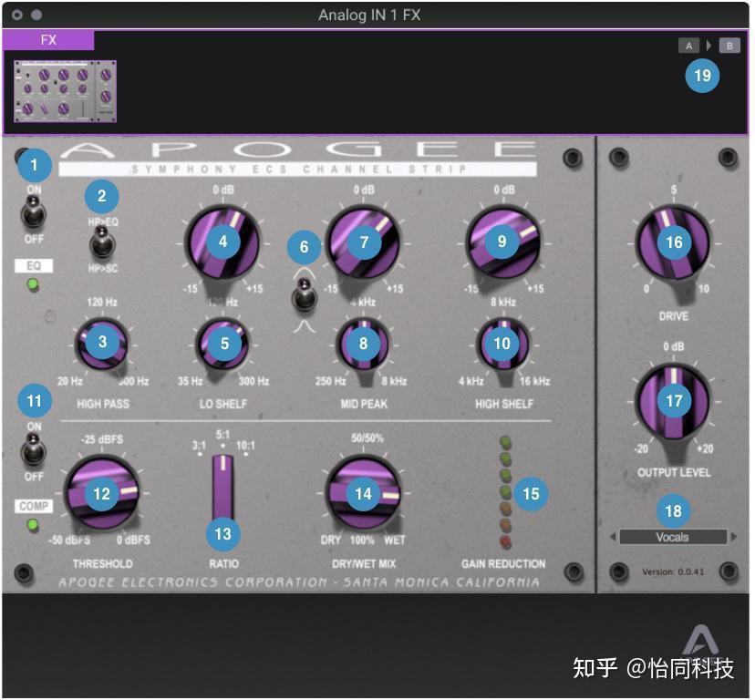Select the Mid Peak frequency knob

[x=362, y=345]
